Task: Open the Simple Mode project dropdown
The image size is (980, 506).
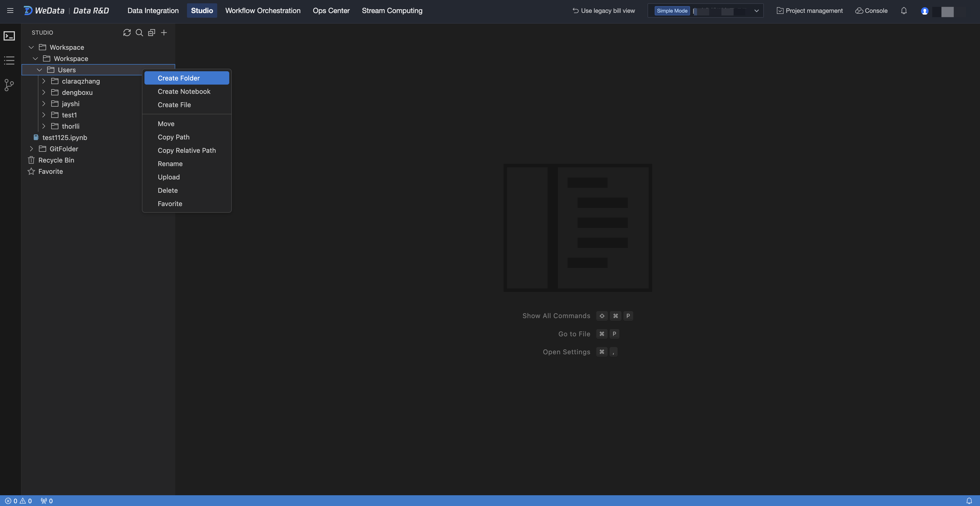Action: coord(756,11)
